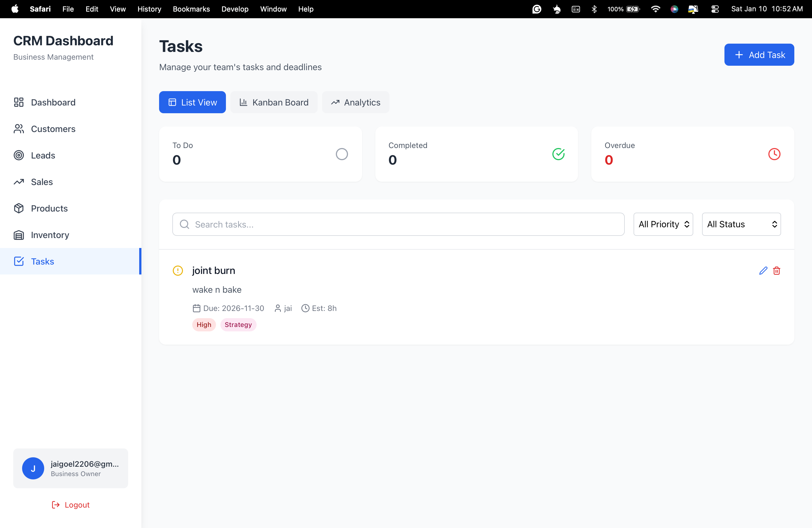
Task: Open the Analytics view
Action: pyautogui.click(x=355, y=102)
